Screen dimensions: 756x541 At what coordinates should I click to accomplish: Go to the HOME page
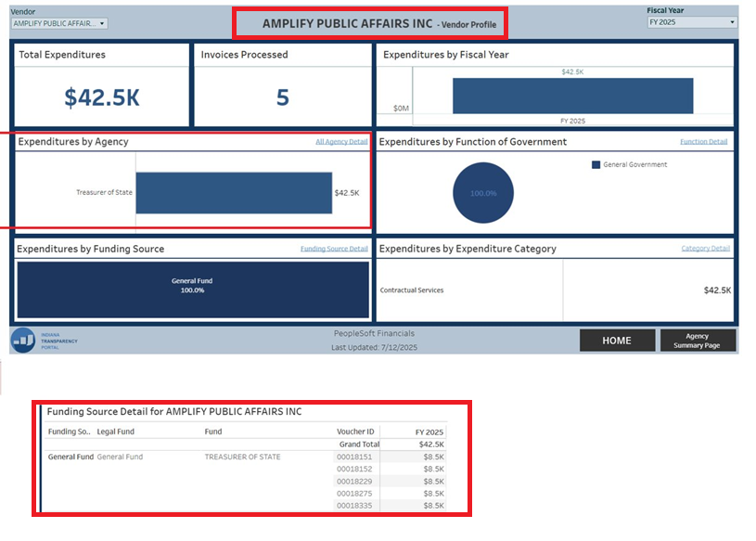617,341
